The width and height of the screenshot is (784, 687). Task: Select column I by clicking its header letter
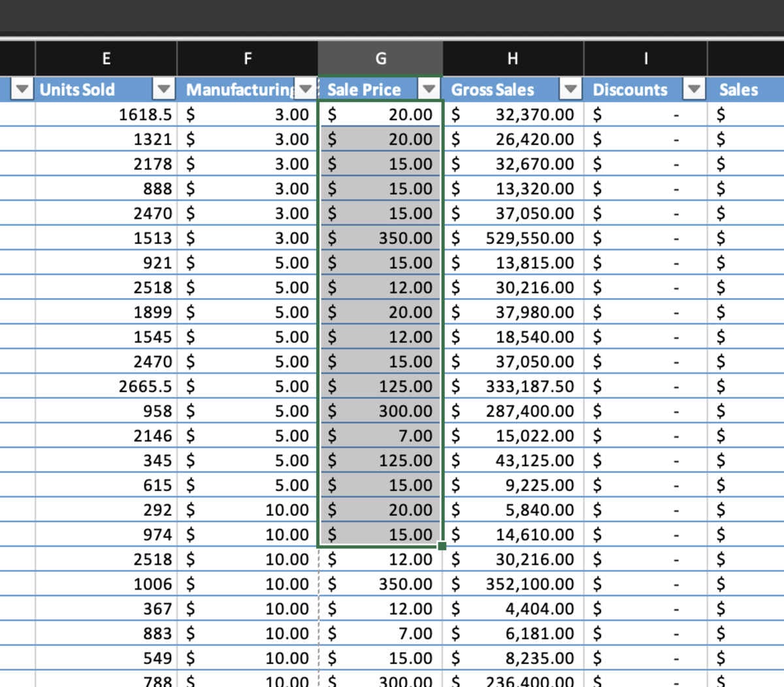coord(645,58)
